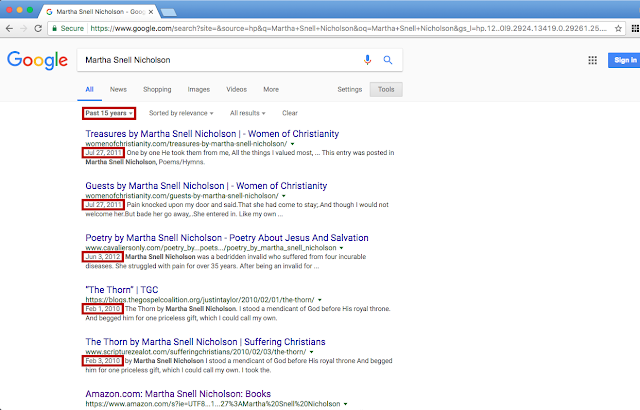This screenshot has height=410, width=640.
Task: Open The Thorn Suffering Christians result
Action: (x=205, y=342)
